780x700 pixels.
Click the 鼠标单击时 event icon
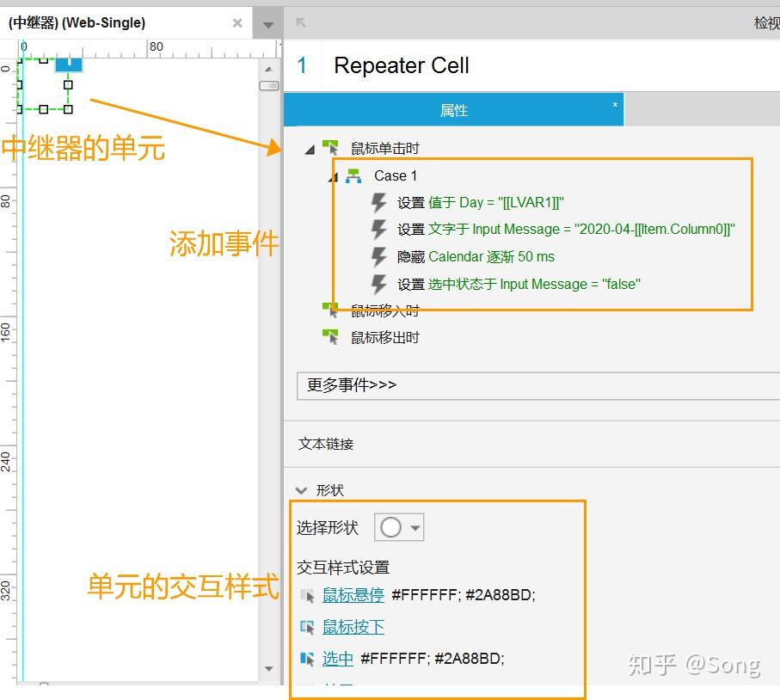pyautogui.click(x=330, y=148)
